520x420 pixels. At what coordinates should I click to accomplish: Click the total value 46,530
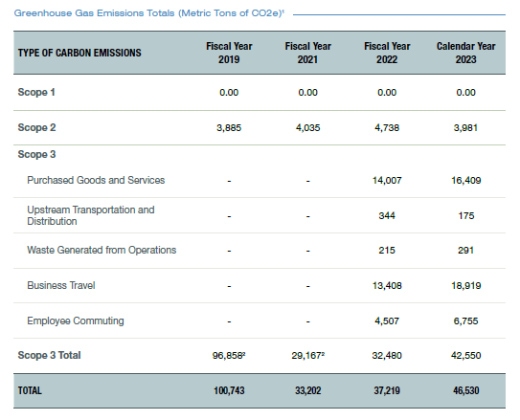tap(466, 391)
